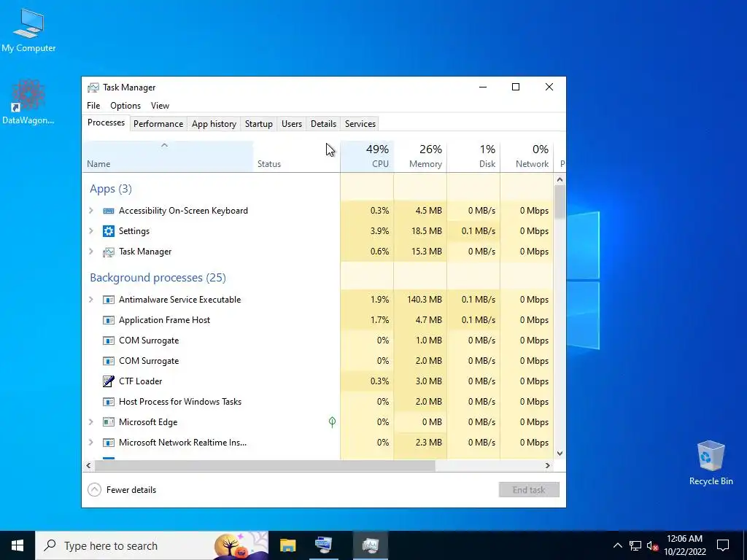Viewport: 747px width, 560px height.
Task: Switch to the Details tab
Action: pos(323,124)
